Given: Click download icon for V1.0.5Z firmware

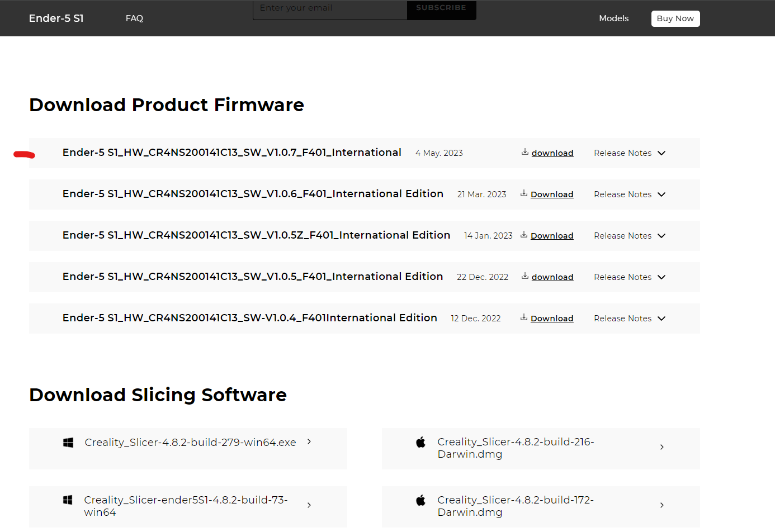Looking at the screenshot, I should coord(524,235).
